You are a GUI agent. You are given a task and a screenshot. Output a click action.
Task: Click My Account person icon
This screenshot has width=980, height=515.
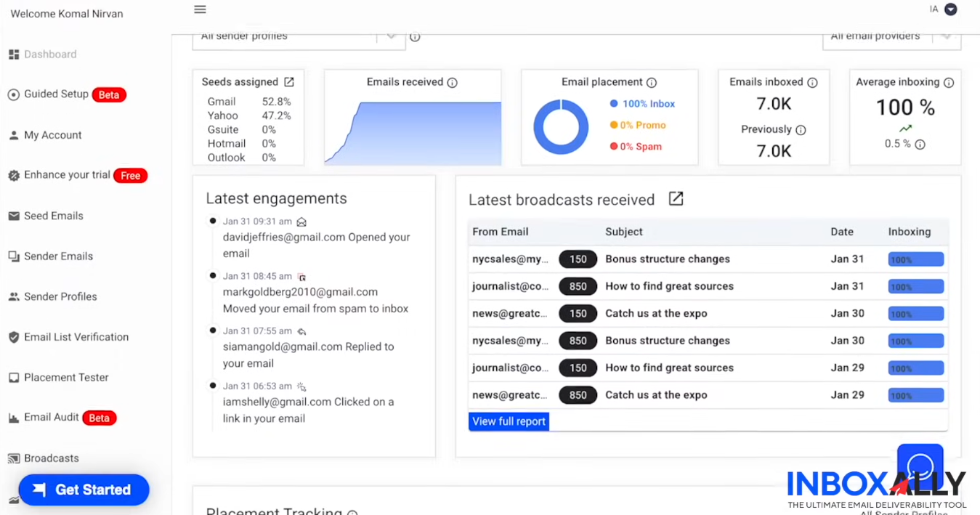[x=13, y=135]
